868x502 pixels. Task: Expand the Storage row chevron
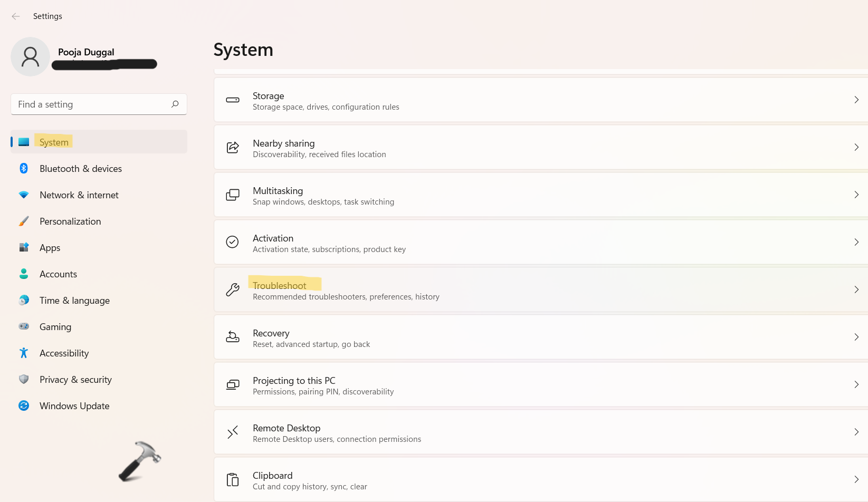coord(856,100)
